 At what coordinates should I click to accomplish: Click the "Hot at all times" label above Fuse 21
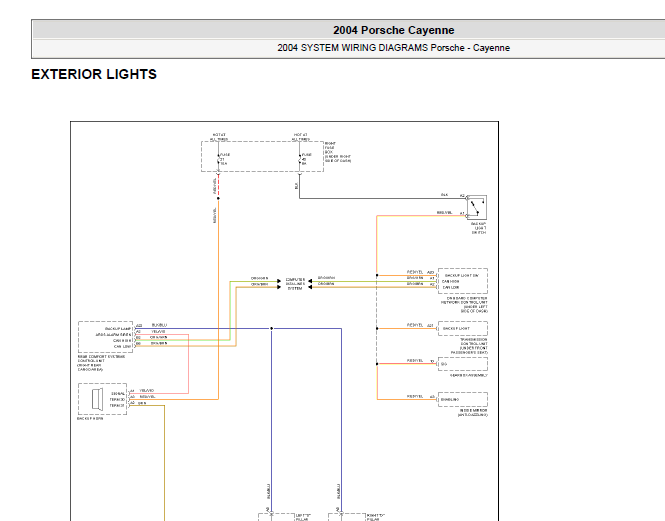[x=219, y=137]
